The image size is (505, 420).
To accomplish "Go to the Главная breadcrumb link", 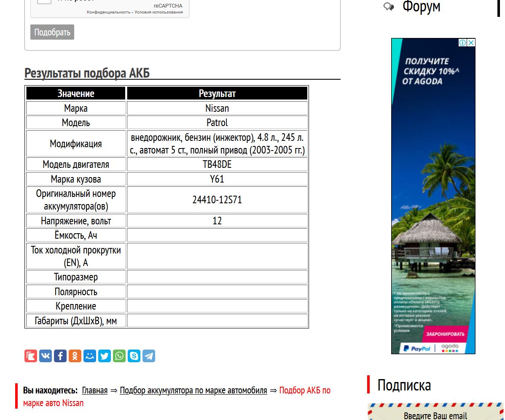I will [95, 390].
